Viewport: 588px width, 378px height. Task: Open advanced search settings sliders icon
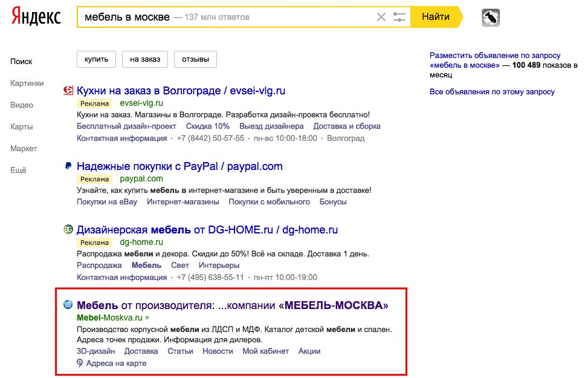click(399, 17)
